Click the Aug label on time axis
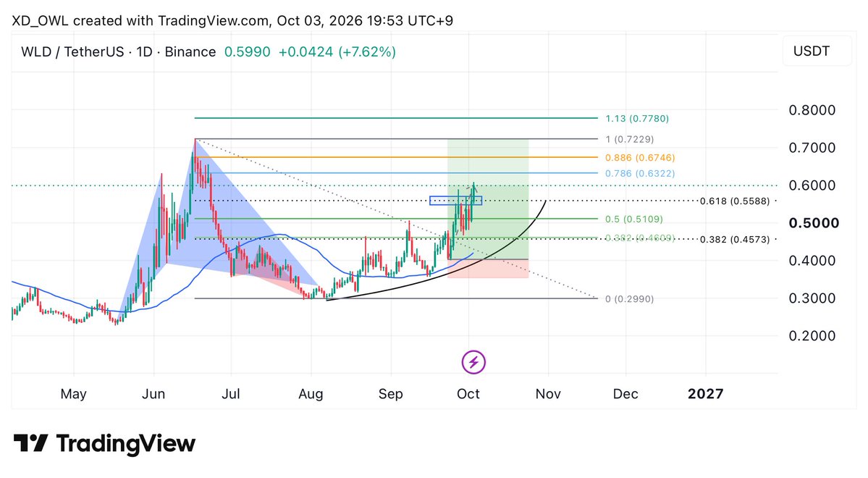This screenshot has width=868, height=478. (x=311, y=395)
